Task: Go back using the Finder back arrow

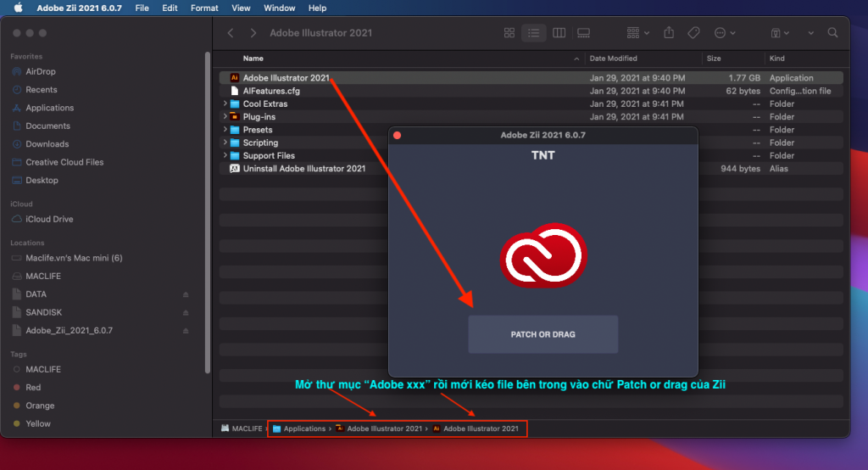Action: point(231,33)
